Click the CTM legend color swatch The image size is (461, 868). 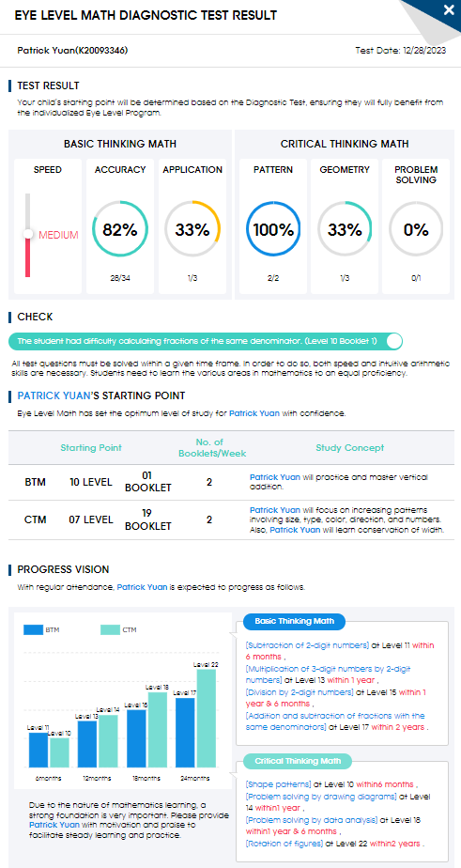[x=110, y=629]
